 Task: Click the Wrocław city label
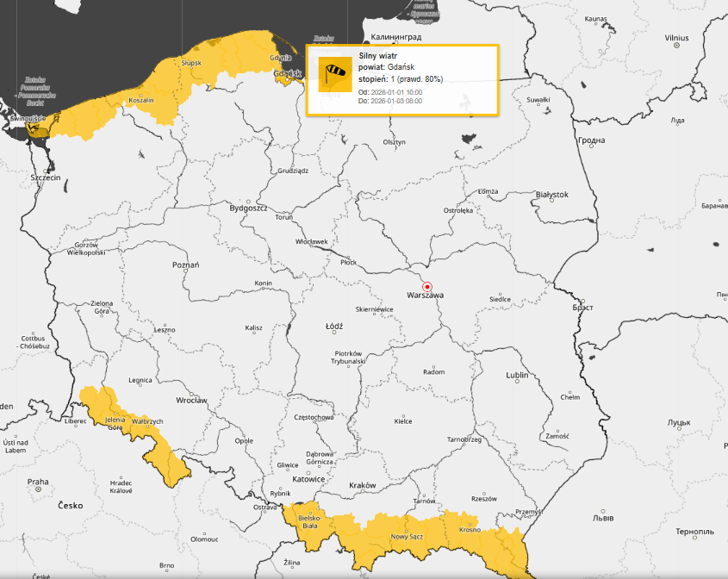tap(190, 401)
